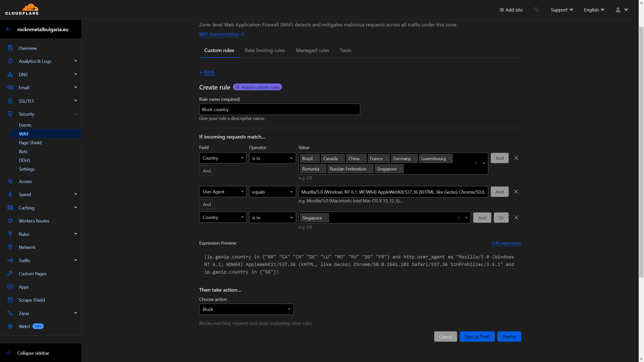Select the DNS section icon in the sidebar
The height and width of the screenshot is (362, 644).
tap(10, 74)
